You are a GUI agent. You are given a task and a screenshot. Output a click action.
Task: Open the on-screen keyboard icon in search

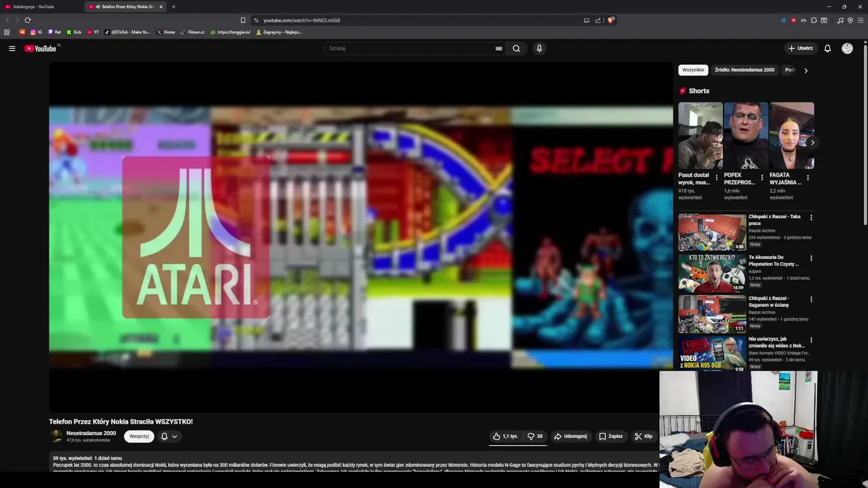(498, 48)
